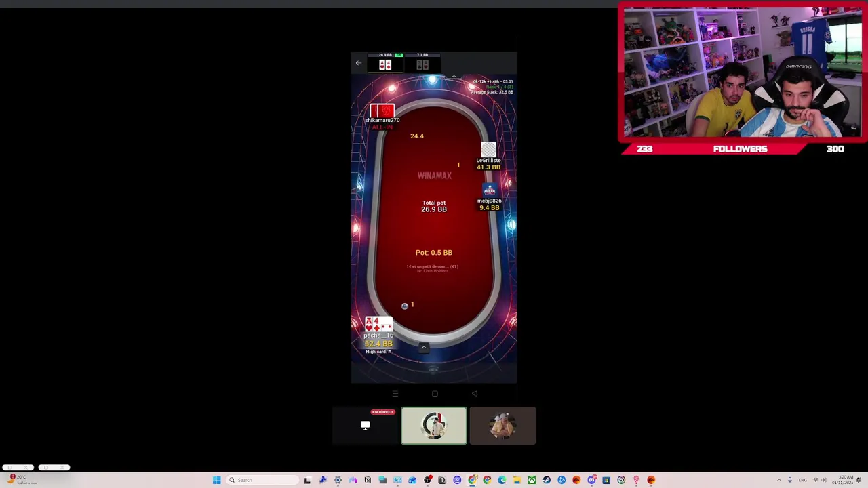Open the Notion taskbar icon
This screenshot has height=488, width=868.
368,480
